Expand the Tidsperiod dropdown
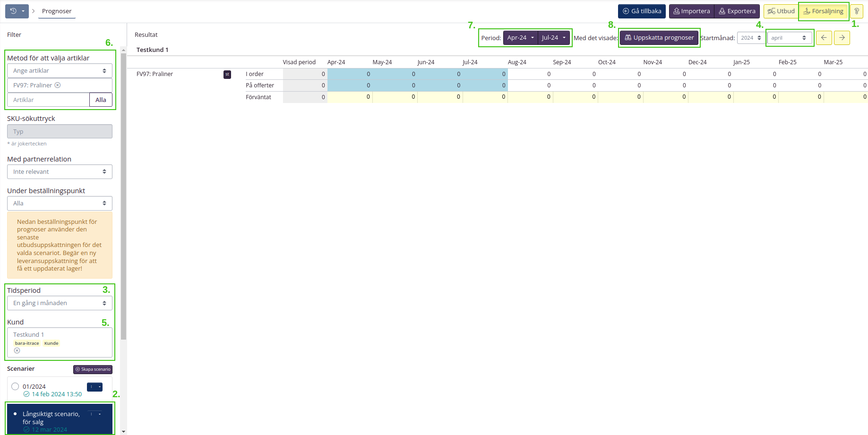Viewport: 868px width, 435px height. point(60,303)
